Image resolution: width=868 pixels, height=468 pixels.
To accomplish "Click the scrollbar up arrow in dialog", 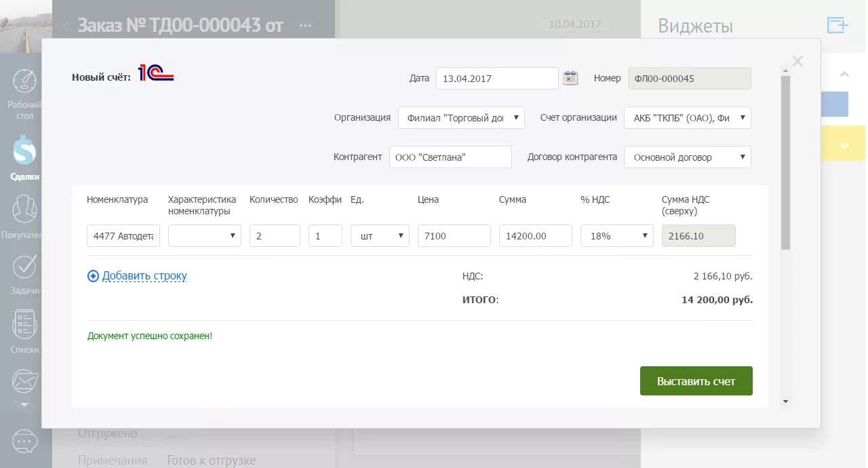I will click(785, 70).
